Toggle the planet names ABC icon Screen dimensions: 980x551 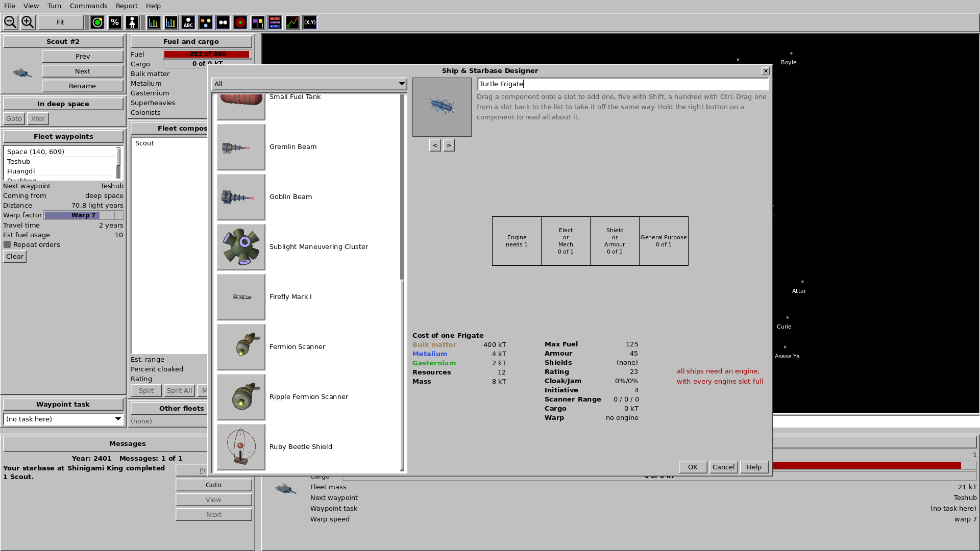(188, 22)
